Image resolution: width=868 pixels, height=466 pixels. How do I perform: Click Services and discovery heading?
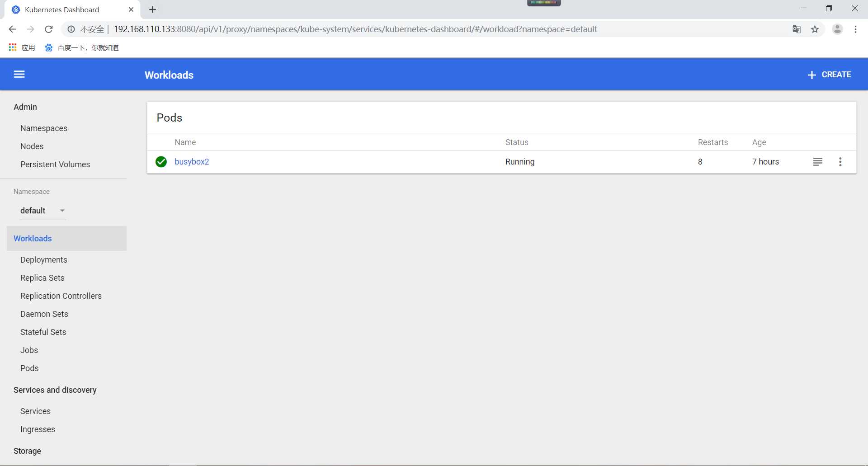click(x=55, y=390)
